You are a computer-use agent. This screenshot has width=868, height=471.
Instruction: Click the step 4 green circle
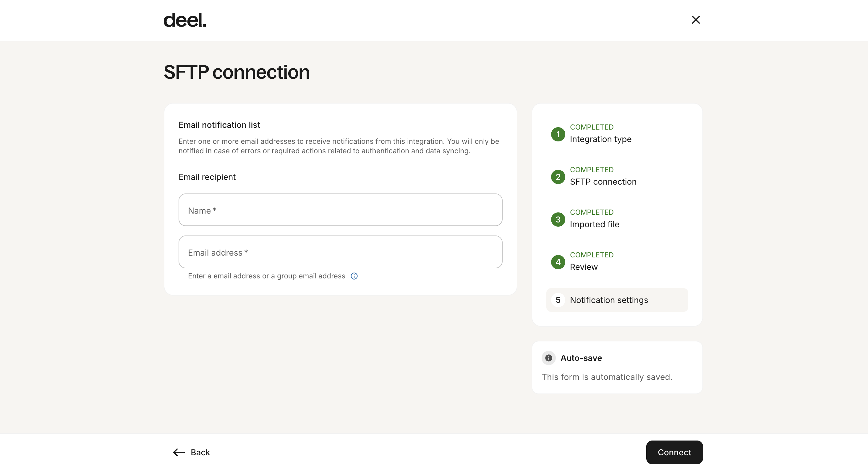[558, 262]
